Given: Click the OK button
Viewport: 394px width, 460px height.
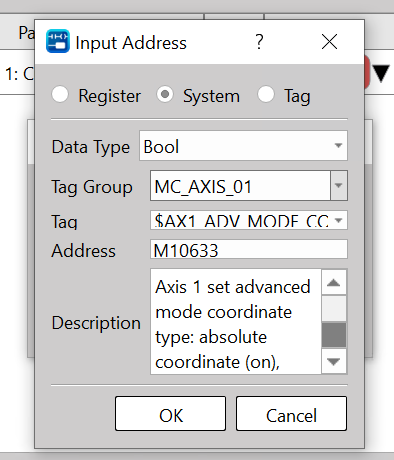Looking at the screenshot, I should (171, 414).
